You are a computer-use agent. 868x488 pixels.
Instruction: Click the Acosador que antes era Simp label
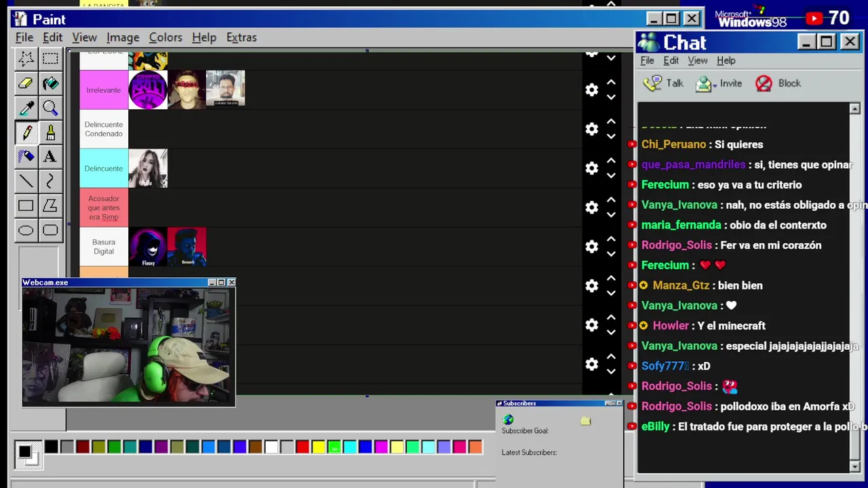click(x=104, y=207)
